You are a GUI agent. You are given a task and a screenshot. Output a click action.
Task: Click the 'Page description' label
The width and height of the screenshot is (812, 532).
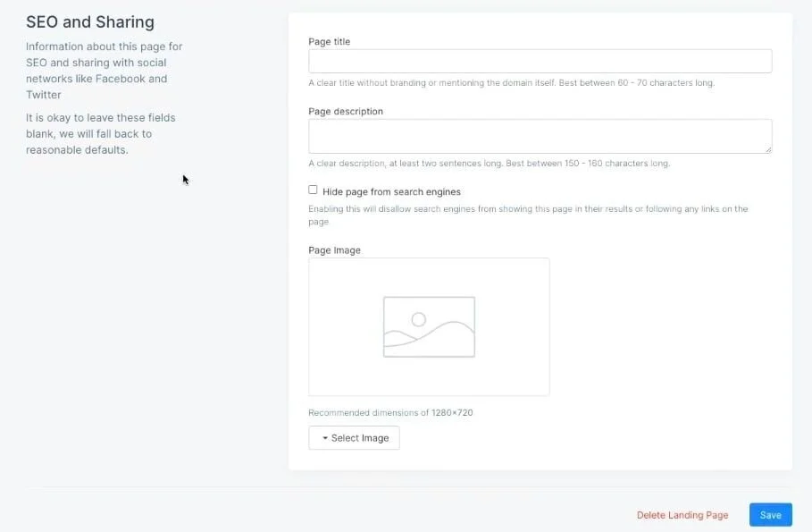[x=346, y=112]
